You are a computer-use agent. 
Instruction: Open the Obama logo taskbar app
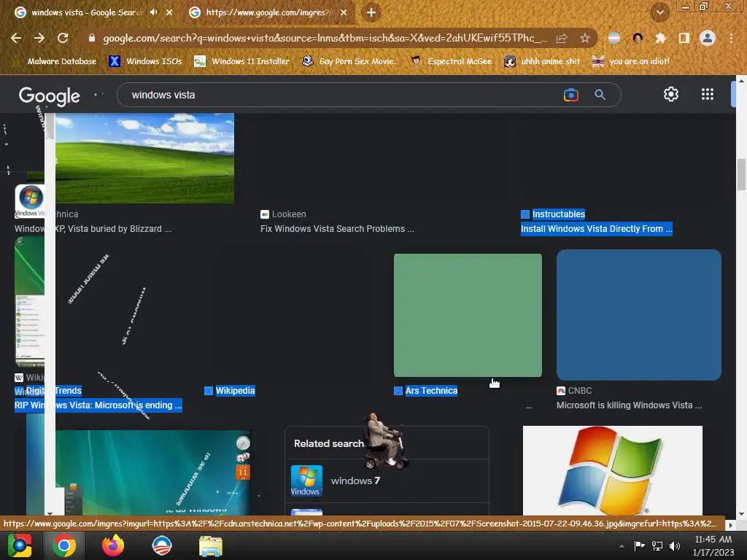[161, 545]
